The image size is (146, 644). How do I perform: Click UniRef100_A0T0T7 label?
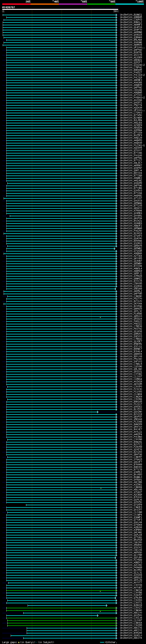131,583
